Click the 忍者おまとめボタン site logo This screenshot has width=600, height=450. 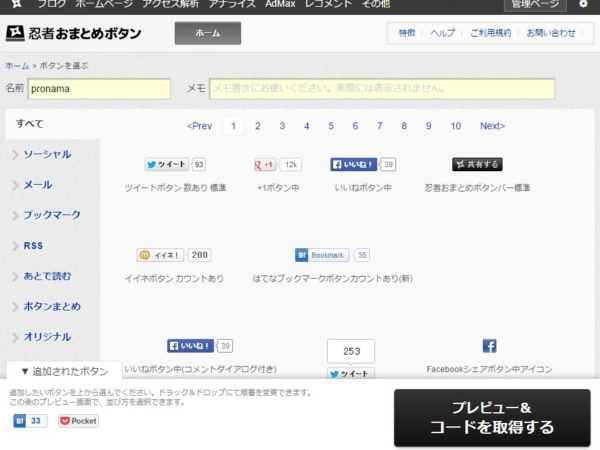click(73, 33)
